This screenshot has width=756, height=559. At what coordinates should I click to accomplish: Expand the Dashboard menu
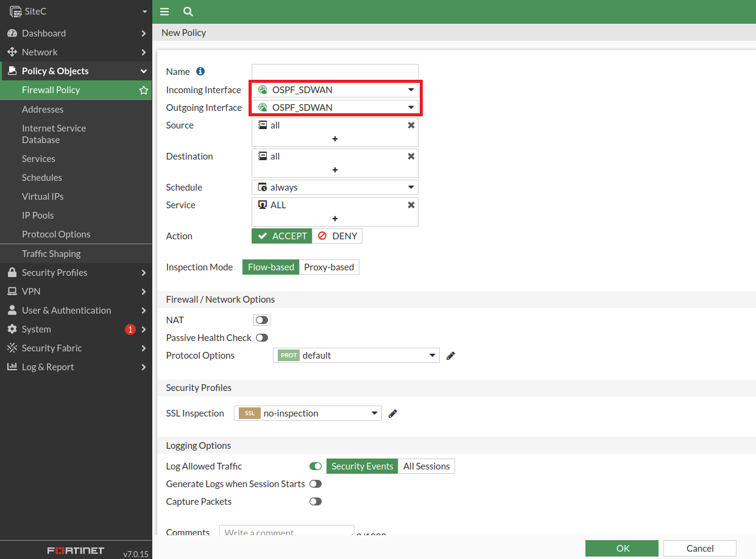coord(144,33)
